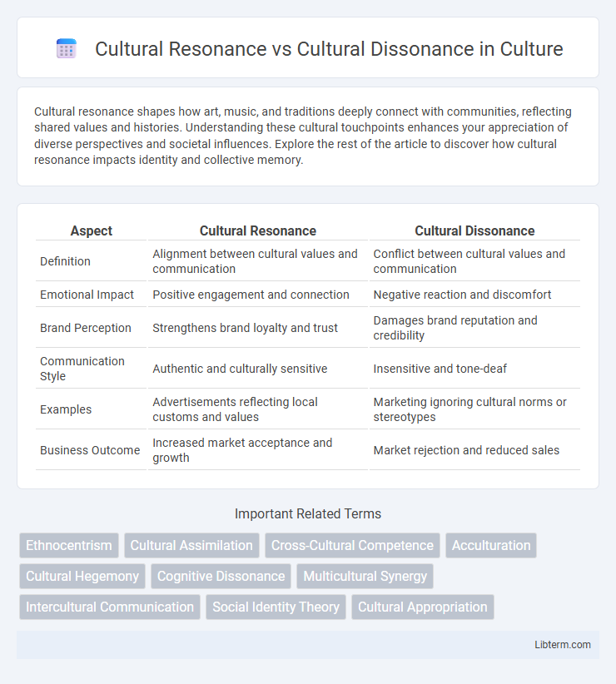The image size is (616, 684).
Task: Click cell 'Positive engagement and connection'
Action: point(258,295)
